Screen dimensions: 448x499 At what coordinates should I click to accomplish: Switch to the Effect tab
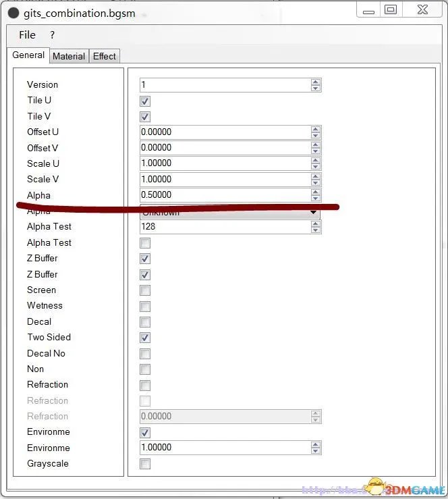105,57
